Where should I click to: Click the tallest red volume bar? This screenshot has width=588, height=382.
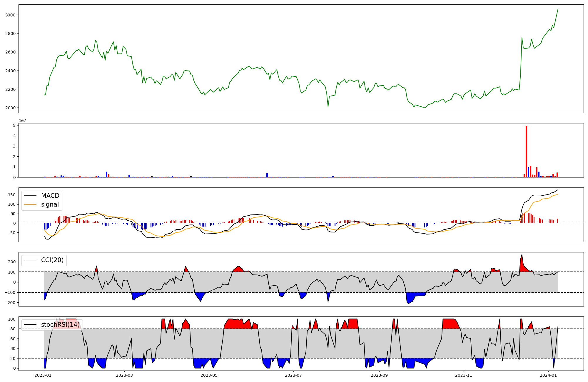point(526,151)
